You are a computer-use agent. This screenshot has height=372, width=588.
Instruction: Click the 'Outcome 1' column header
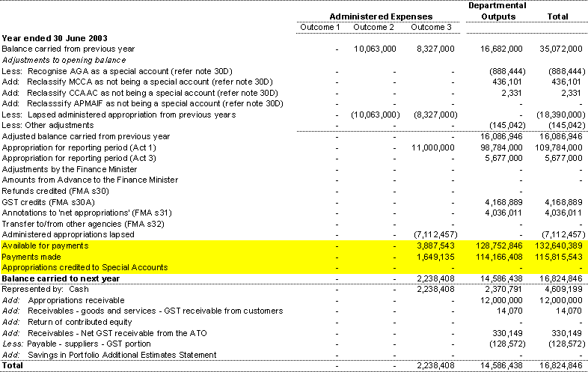click(319, 28)
